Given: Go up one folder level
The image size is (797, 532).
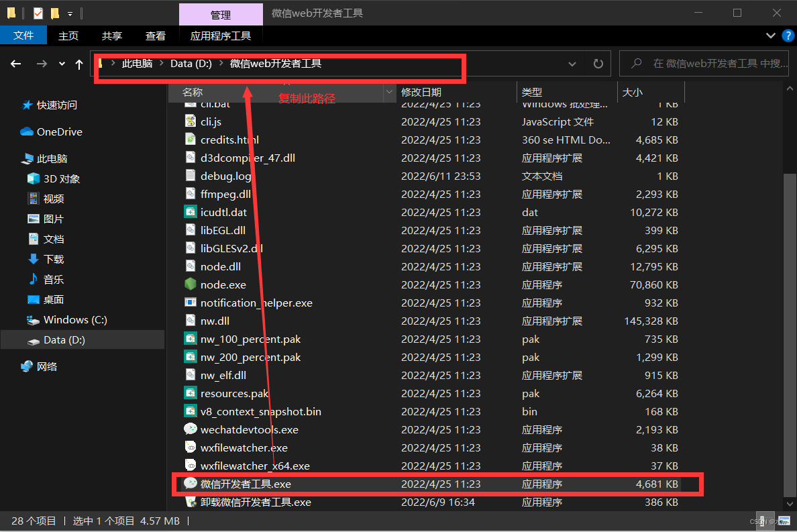Looking at the screenshot, I should pyautogui.click(x=78, y=64).
